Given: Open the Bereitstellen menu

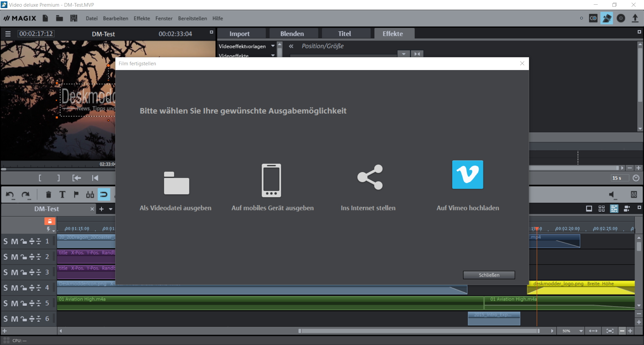Looking at the screenshot, I should (x=192, y=18).
